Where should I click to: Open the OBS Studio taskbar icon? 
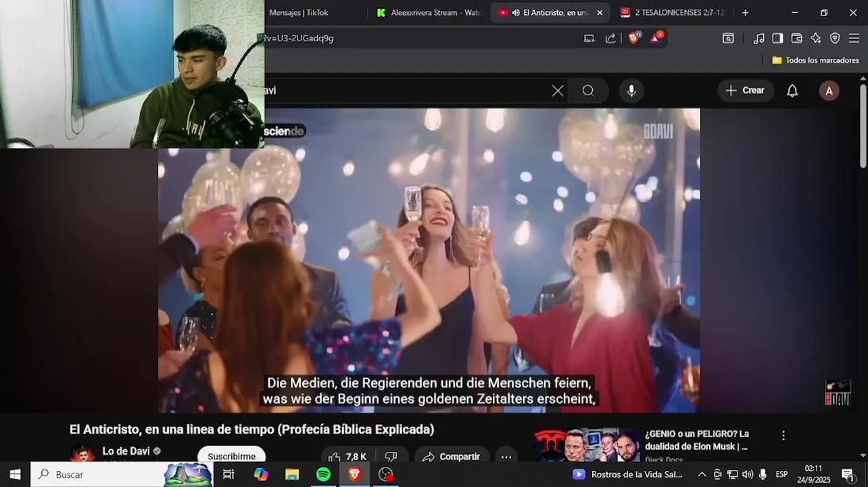[386, 474]
